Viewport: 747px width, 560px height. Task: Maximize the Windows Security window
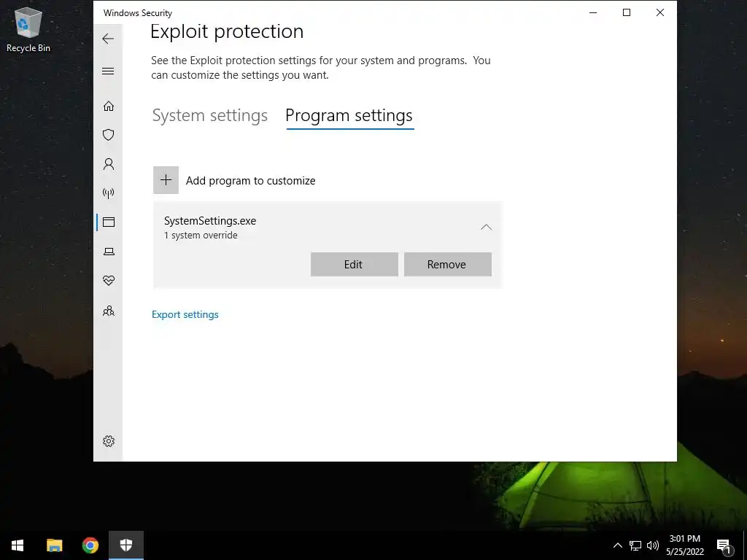click(627, 13)
